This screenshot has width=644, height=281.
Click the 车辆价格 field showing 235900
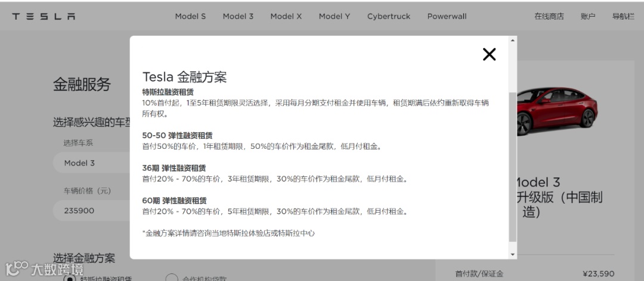click(92, 210)
